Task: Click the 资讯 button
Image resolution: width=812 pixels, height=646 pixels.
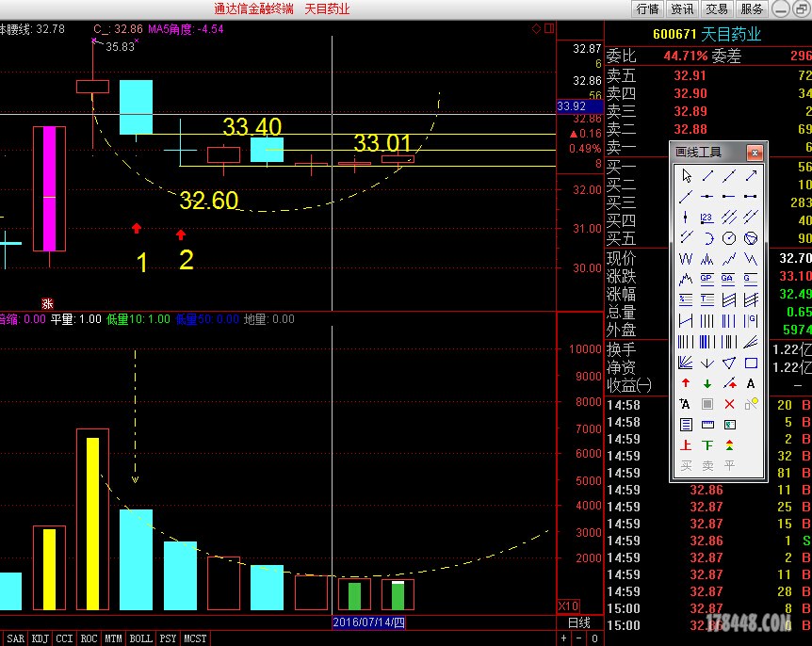Action: [x=682, y=8]
